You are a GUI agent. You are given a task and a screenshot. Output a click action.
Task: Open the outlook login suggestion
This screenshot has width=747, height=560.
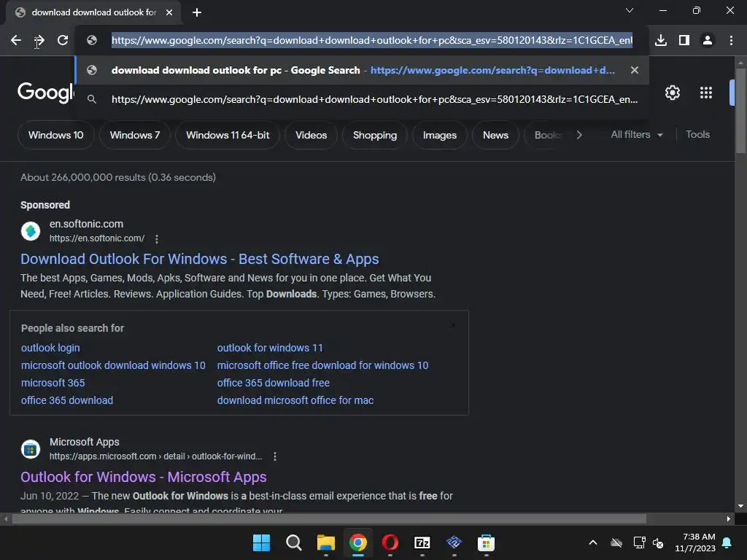coord(50,348)
